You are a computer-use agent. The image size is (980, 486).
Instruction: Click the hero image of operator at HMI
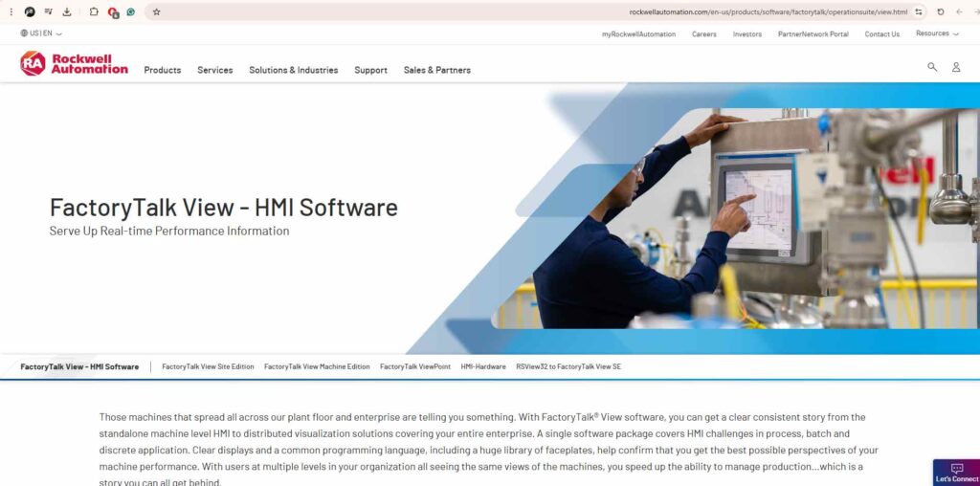click(x=738, y=219)
